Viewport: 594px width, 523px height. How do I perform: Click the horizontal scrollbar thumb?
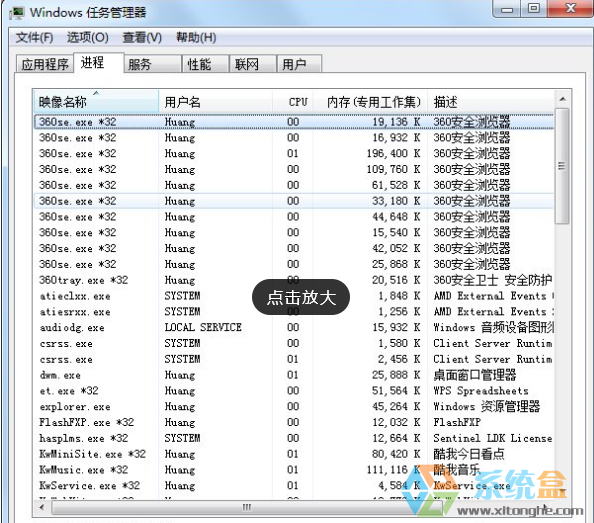(x=247, y=507)
